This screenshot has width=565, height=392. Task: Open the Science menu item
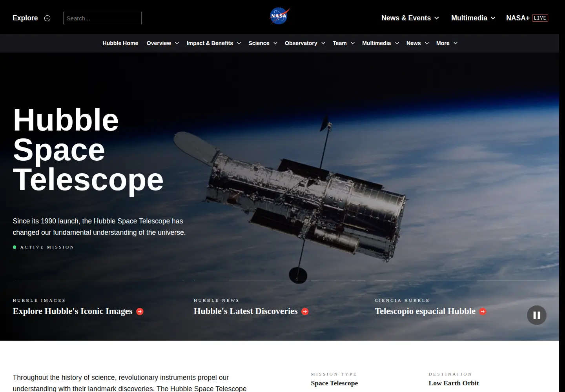259,43
